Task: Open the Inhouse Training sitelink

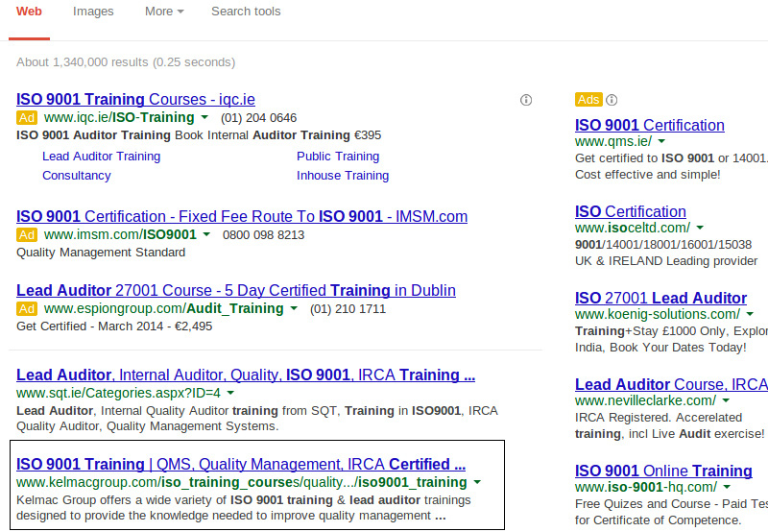Action: tap(343, 176)
